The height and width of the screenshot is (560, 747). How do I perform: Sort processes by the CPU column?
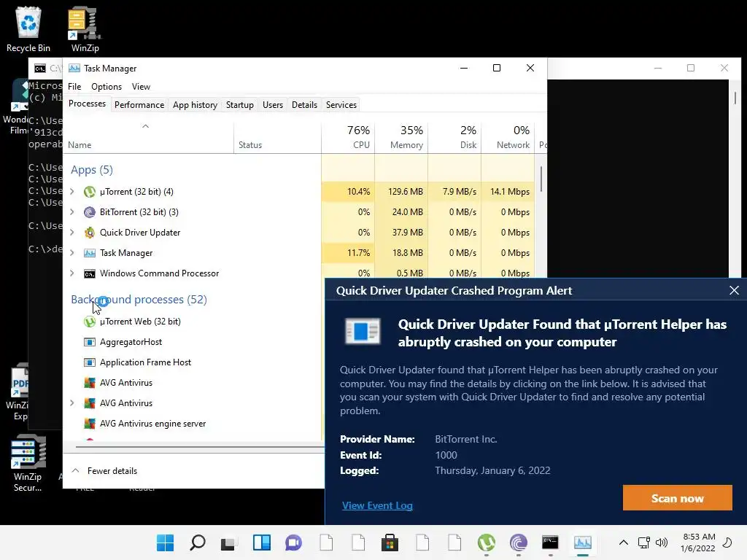point(348,138)
